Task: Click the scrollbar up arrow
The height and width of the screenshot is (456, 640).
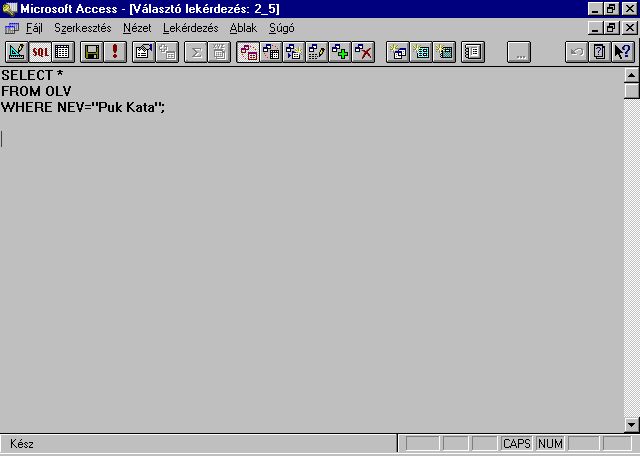Action: coord(631,75)
